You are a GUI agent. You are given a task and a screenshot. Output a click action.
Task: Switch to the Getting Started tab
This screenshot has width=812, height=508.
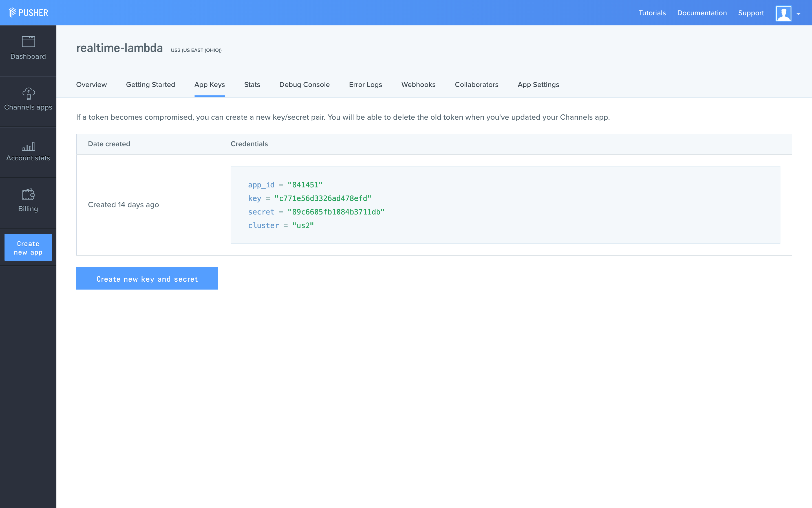pos(150,85)
